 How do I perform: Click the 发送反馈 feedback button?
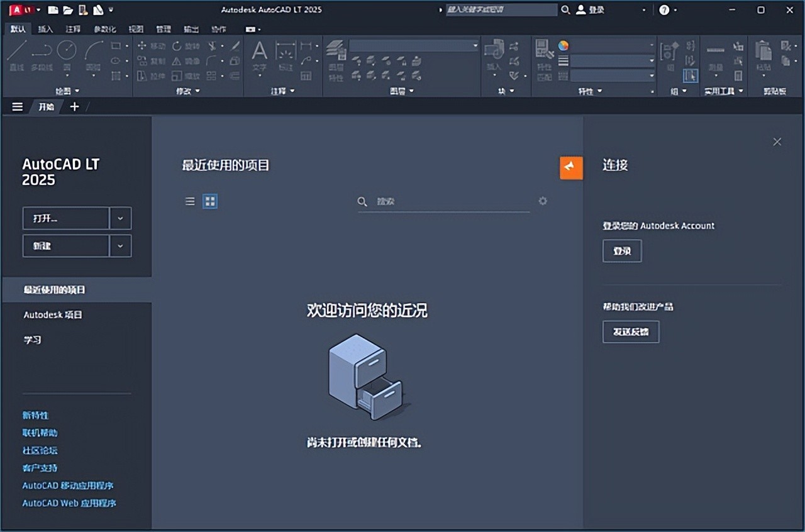630,331
